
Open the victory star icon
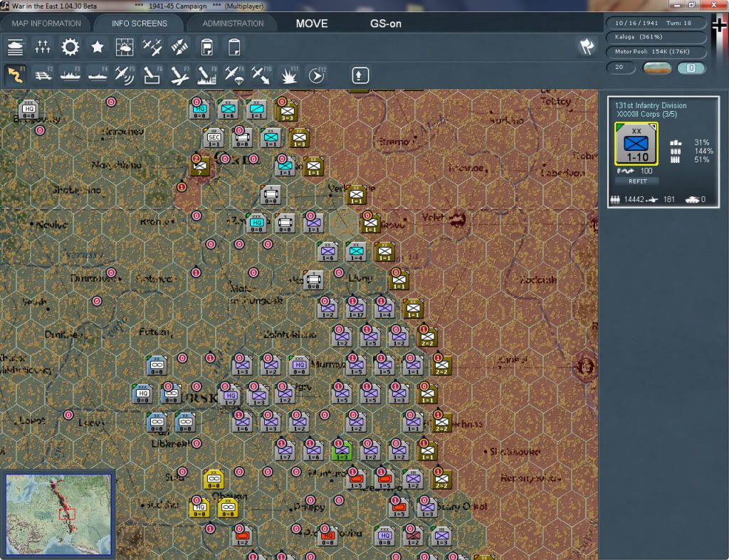point(97,47)
